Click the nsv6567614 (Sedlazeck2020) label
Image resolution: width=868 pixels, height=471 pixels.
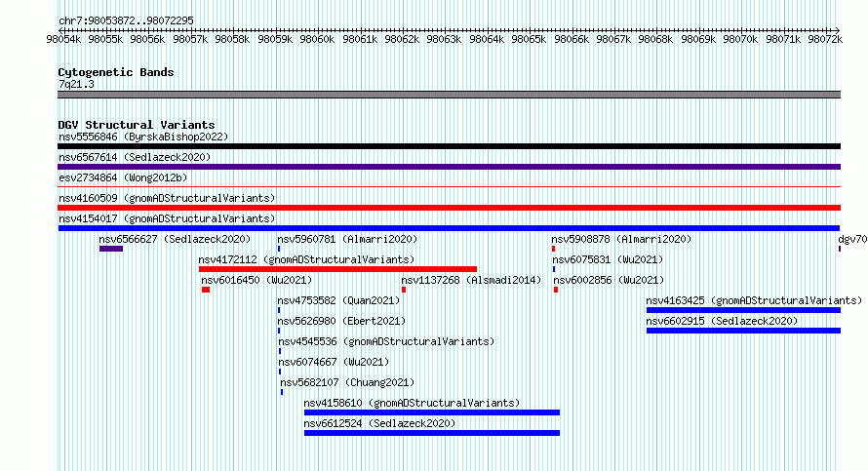click(135, 157)
